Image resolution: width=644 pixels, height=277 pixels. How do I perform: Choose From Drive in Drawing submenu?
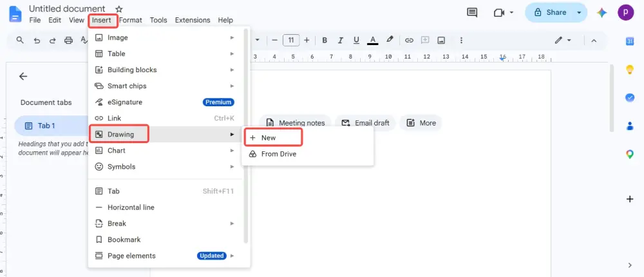point(307,154)
